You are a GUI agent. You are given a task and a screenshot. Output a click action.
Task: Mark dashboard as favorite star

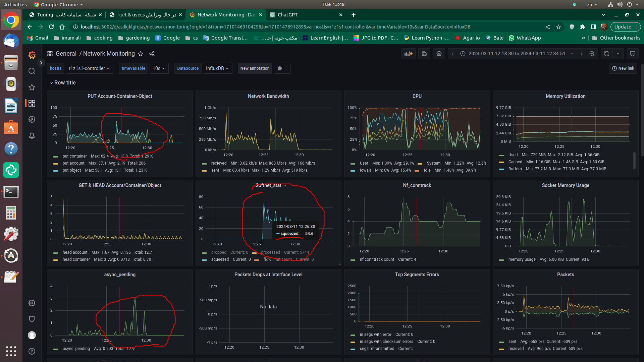tap(141, 54)
